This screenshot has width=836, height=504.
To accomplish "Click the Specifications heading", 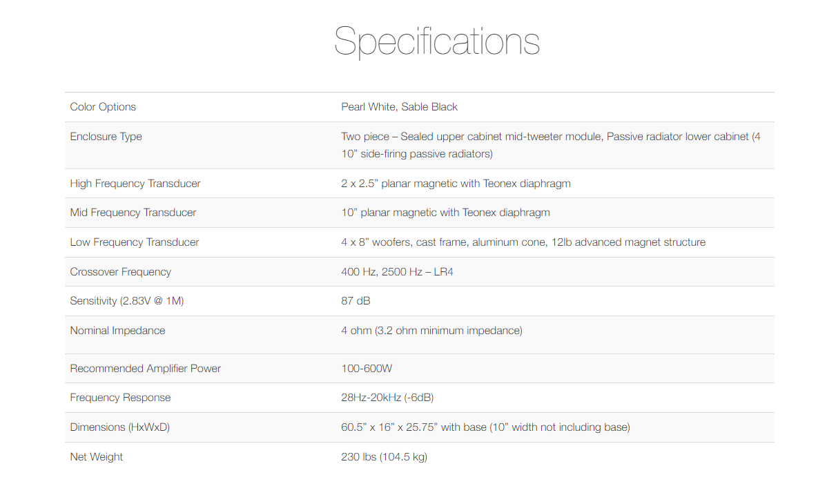I will 437,41.
